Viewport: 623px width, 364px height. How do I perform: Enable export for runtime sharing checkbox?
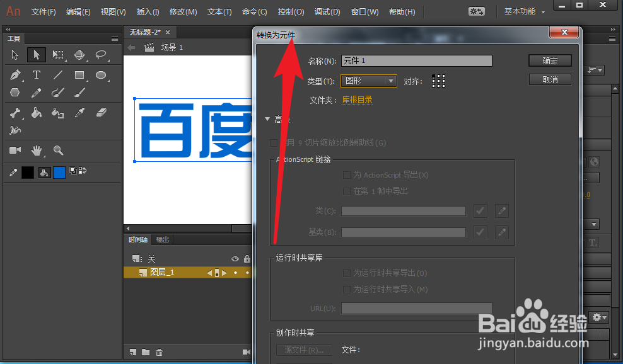(346, 273)
